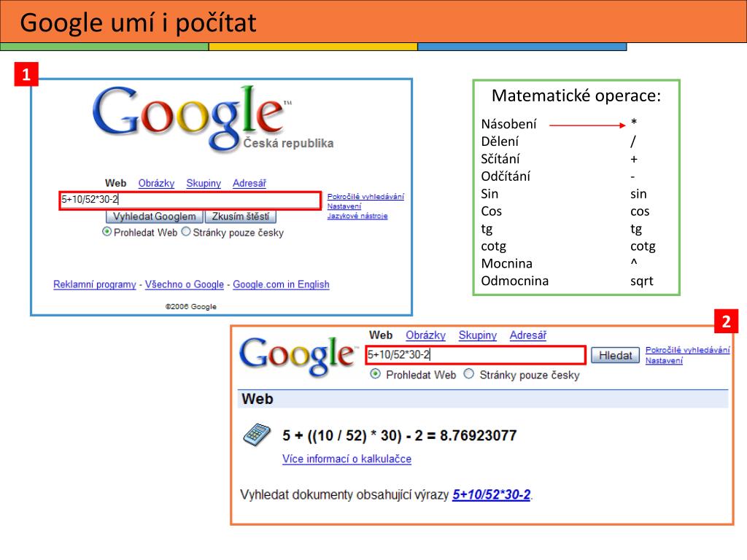The image size is (747, 560).
Task: Click the calculator icon beside the result
Action: tap(256, 435)
